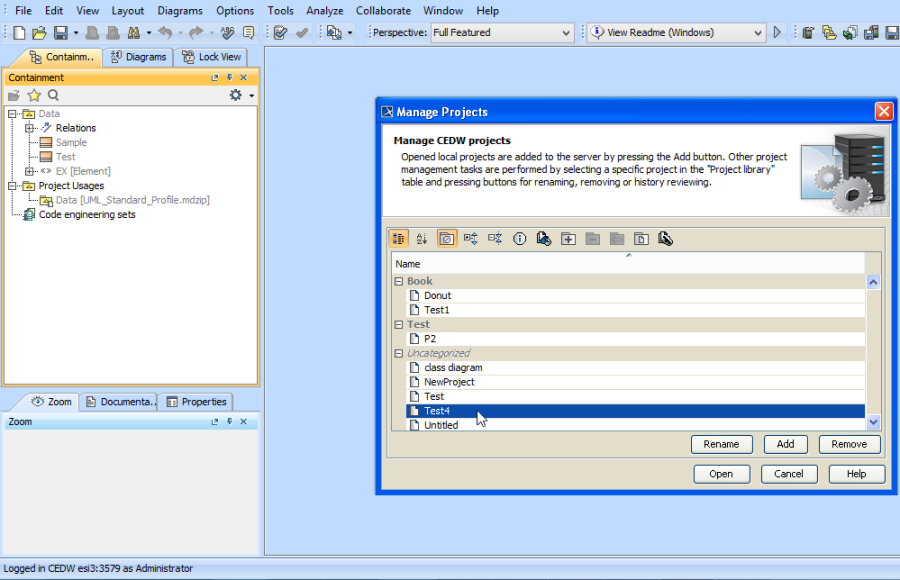Click the binoculars Find icon in main toolbar
The image size is (900, 580).
coord(133,33)
